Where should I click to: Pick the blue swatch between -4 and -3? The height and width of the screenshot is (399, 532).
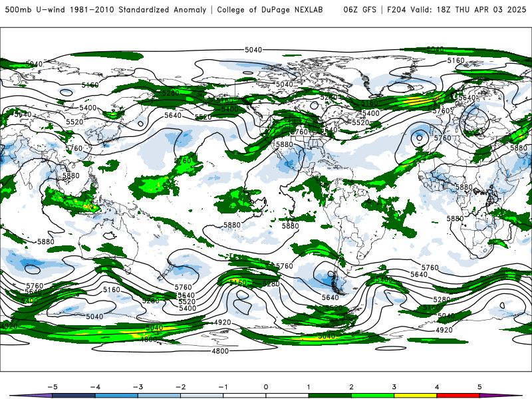coord(116,396)
